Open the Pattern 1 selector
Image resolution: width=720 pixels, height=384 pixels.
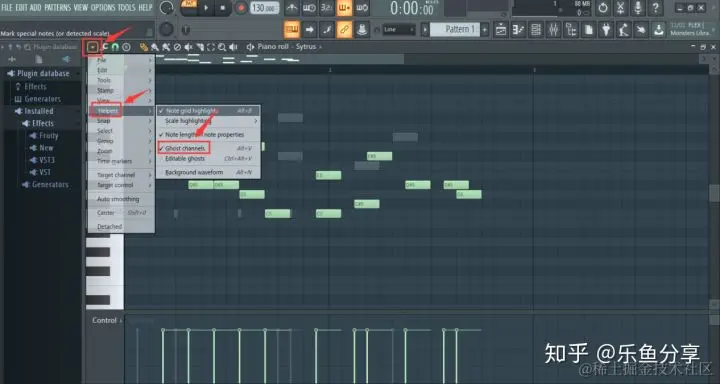click(x=455, y=30)
